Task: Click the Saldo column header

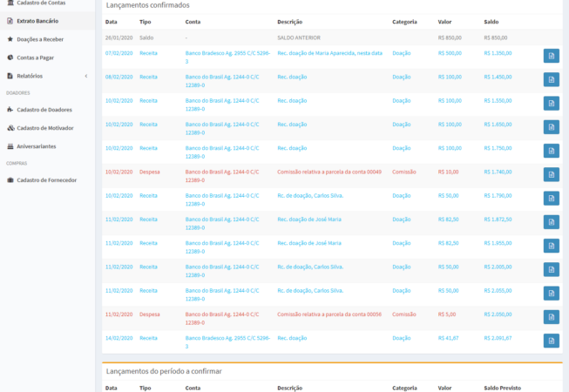Action: point(491,21)
